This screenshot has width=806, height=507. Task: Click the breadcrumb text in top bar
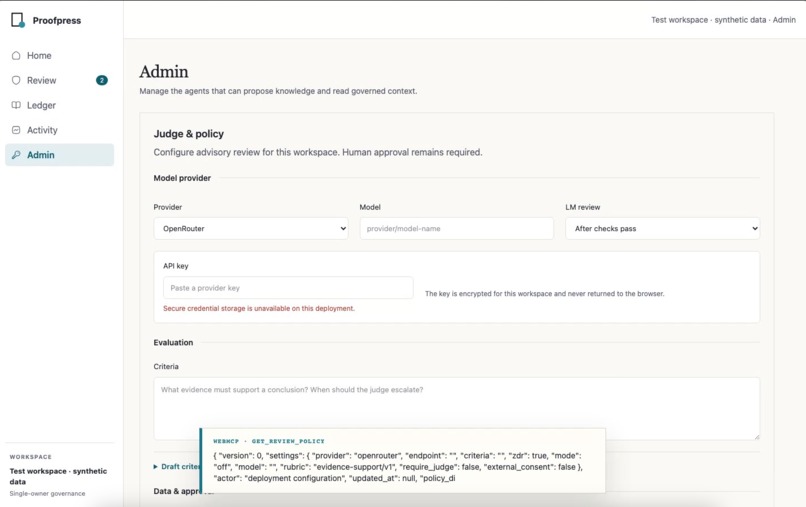click(723, 20)
